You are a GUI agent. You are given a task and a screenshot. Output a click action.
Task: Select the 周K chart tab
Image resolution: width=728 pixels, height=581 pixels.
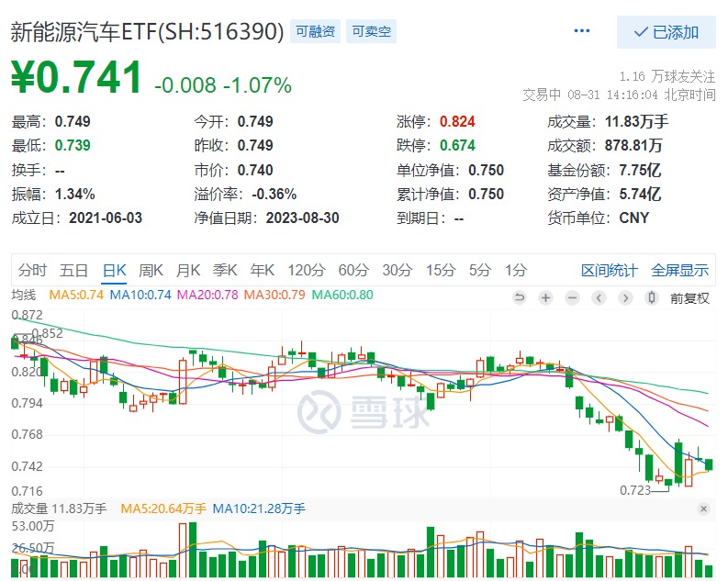151,270
